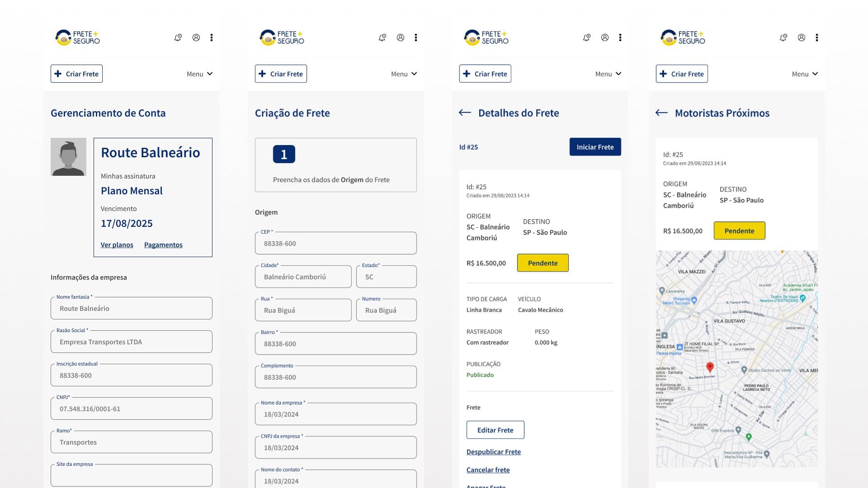Open the Pagamentos link

(x=163, y=245)
